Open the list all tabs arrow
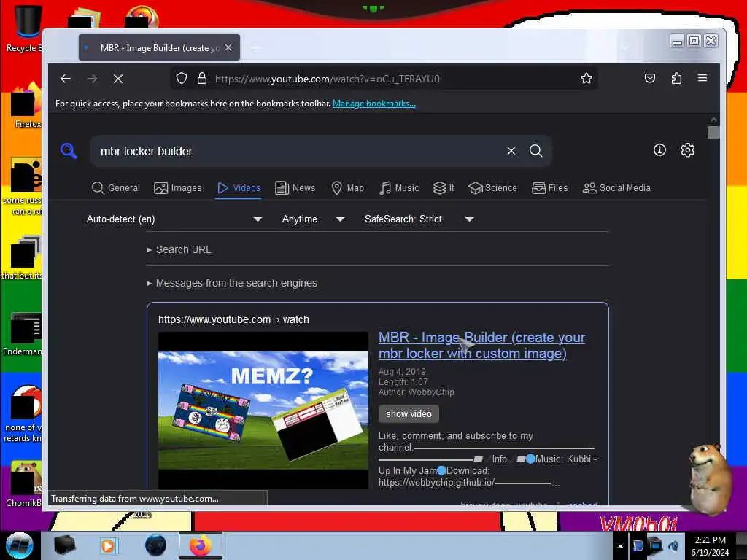The image size is (747, 560). (x=625, y=47)
